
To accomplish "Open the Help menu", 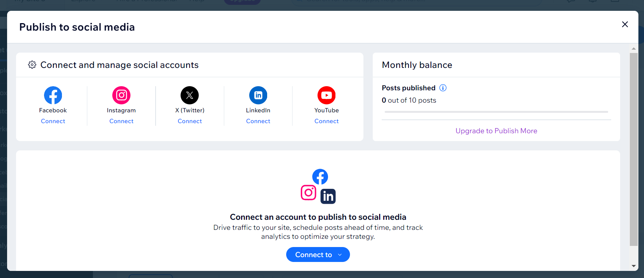I will pyautogui.click(x=197, y=1).
